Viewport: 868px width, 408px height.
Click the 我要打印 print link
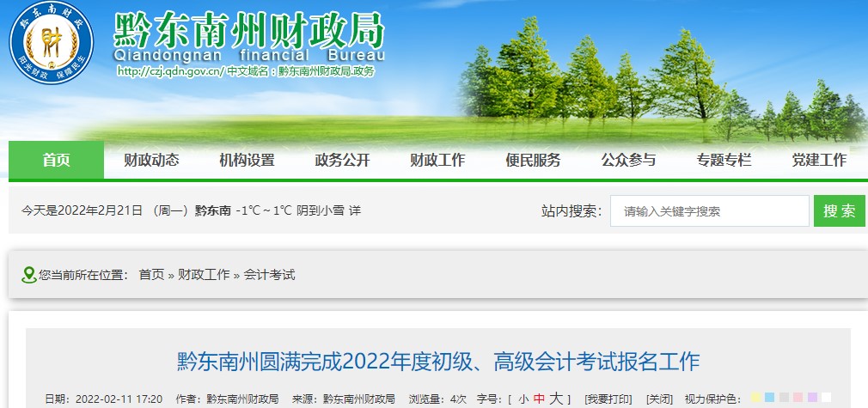coord(608,399)
